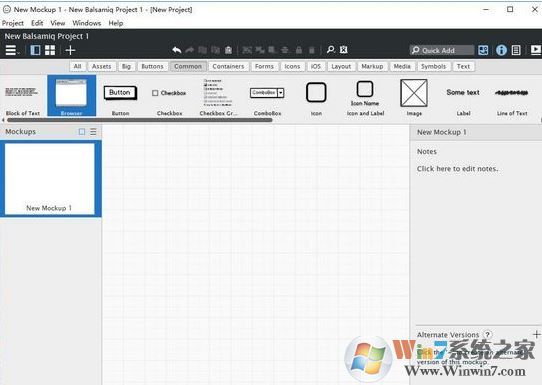Select the Text library category
The height and width of the screenshot is (385, 542).
tap(464, 66)
